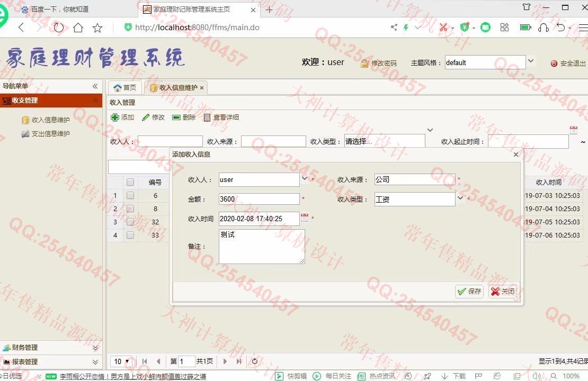
Task: Close the 添加收入信息 dialog with X
Action: coord(516,155)
